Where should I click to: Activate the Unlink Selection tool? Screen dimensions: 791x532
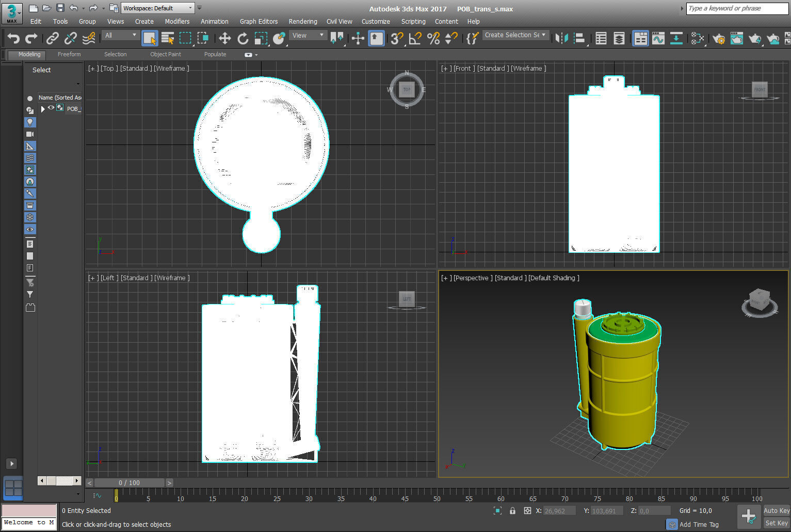tap(70, 38)
